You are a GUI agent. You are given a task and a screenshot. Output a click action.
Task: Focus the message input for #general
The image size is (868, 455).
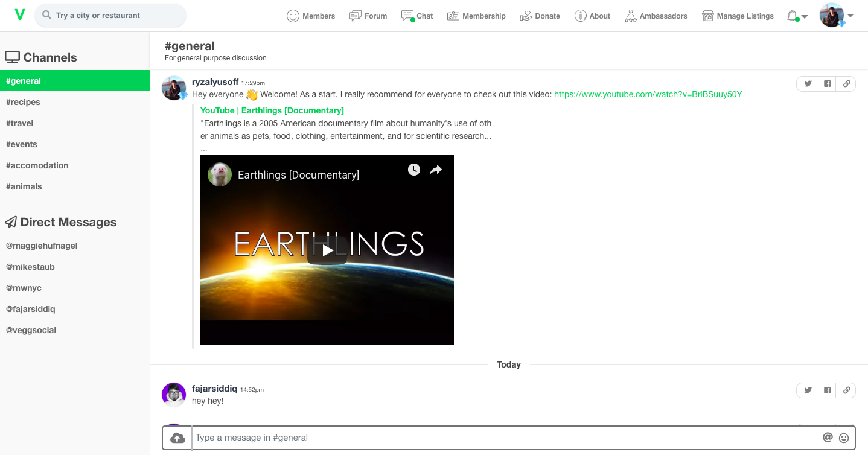[x=504, y=437]
